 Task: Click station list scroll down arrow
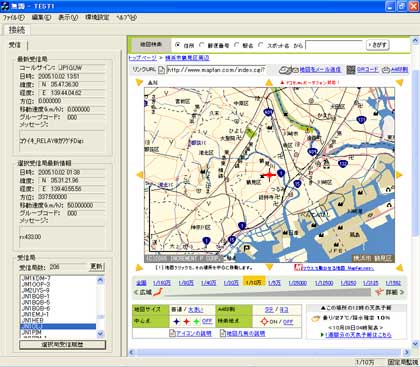[x=100, y=333]
